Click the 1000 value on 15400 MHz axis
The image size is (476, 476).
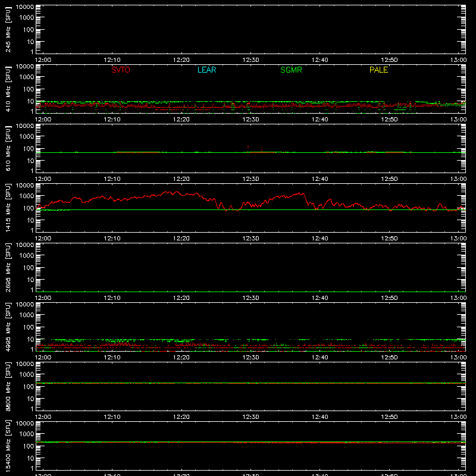coord(27,434)
